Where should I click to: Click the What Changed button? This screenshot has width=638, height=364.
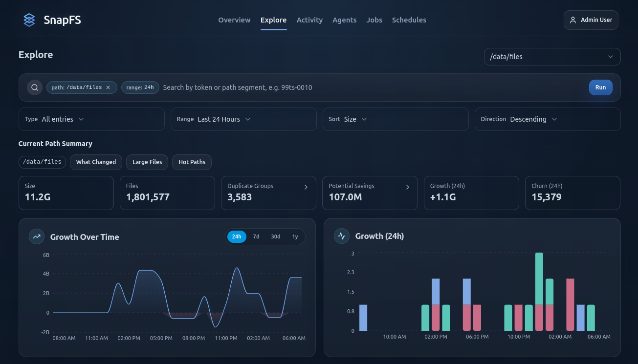(96, 162)
